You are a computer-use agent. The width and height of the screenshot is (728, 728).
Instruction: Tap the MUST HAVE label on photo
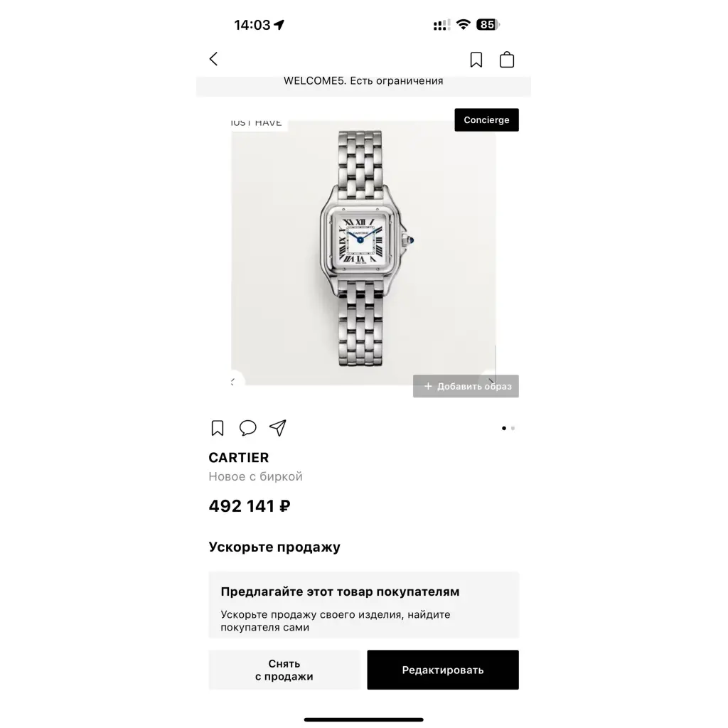257,123
